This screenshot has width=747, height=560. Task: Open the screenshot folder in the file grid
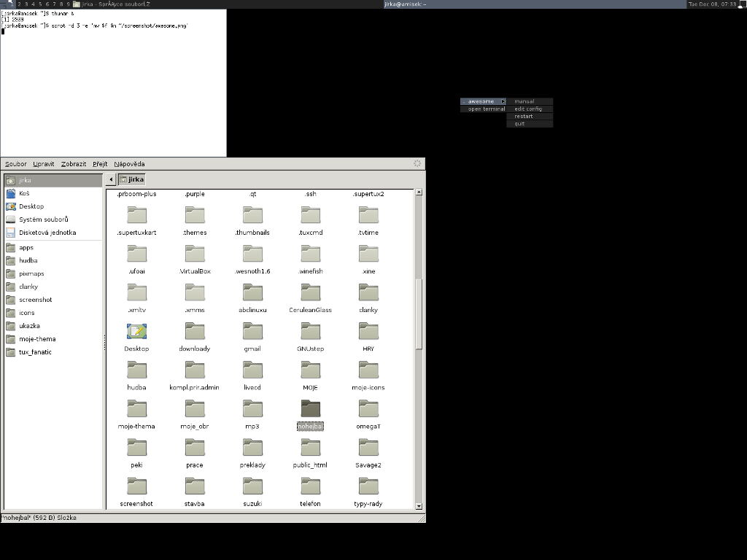coord(136,486)
